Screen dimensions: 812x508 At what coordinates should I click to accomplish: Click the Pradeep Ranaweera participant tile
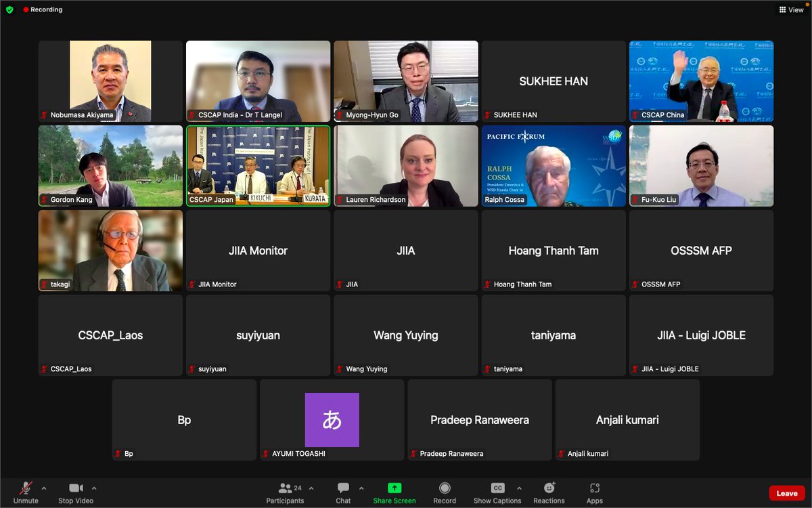pyautogui.click(x=480, y=420)
